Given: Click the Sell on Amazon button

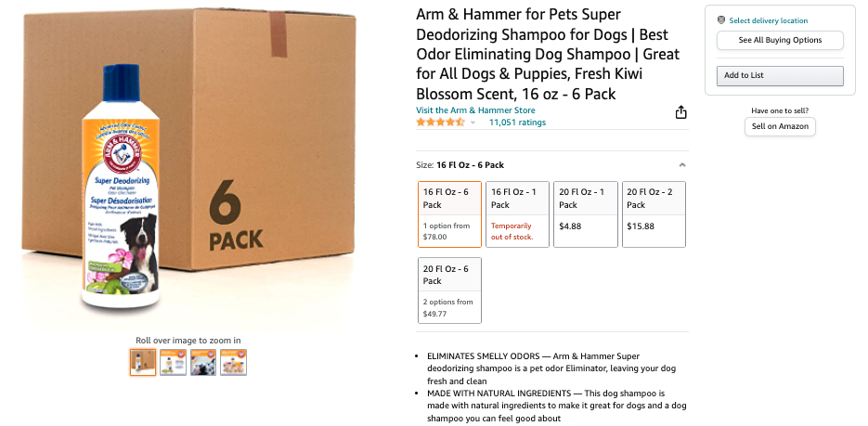Looking at the screenshot, I should pyautogui.click(x=780, y=126).
